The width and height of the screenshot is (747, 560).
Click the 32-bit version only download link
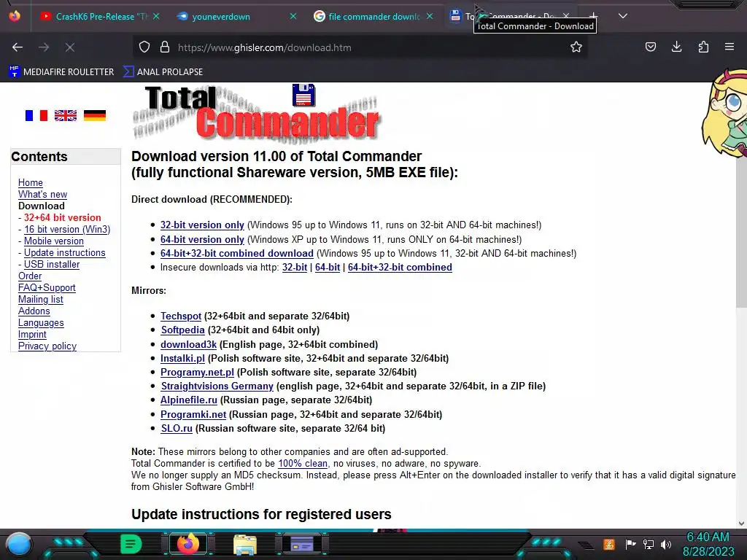(x=202, y=225)
